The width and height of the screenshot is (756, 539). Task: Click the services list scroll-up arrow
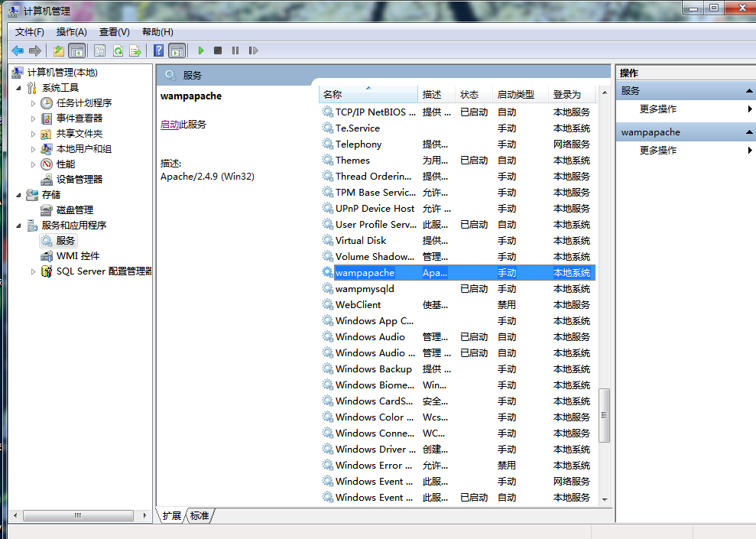tap(605, 93)
